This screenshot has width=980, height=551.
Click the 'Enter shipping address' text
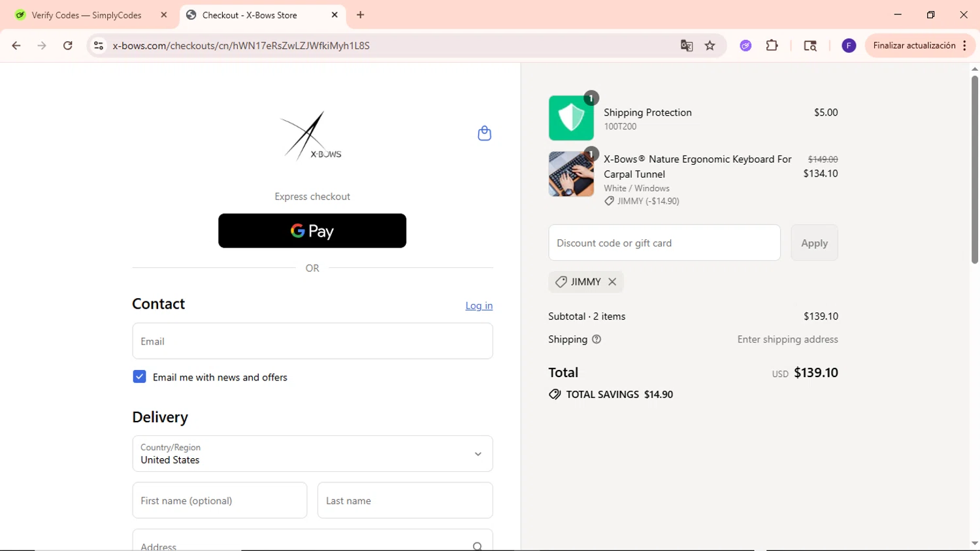click(787, 339)
